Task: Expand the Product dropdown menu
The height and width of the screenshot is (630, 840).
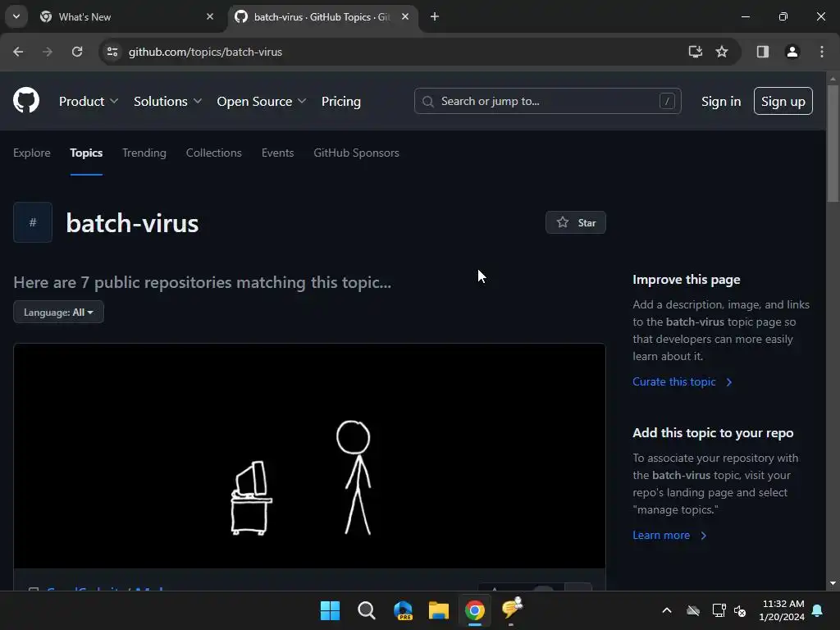Action: (x=89, y=101)
